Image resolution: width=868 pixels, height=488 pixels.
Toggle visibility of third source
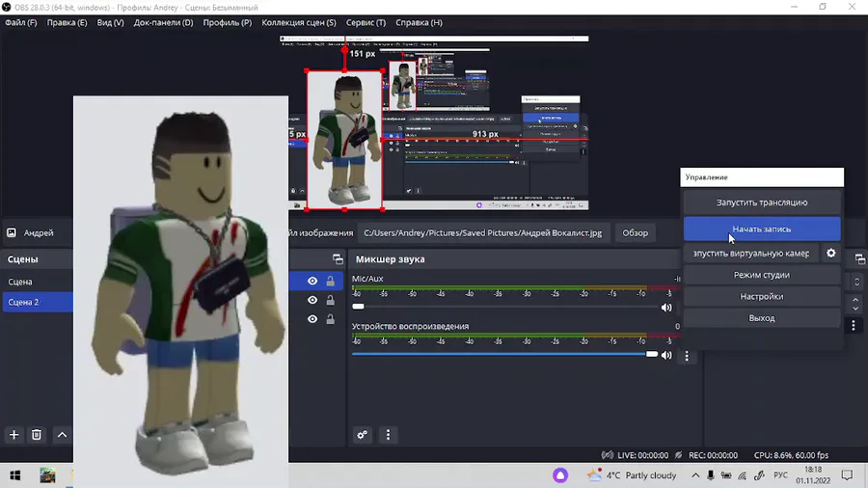312,319
